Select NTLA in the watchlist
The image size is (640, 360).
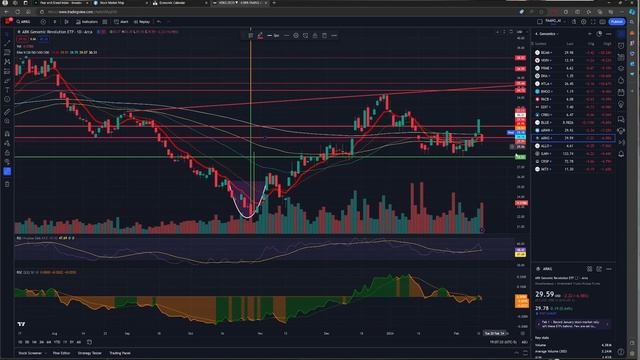(x=573, y=83)
